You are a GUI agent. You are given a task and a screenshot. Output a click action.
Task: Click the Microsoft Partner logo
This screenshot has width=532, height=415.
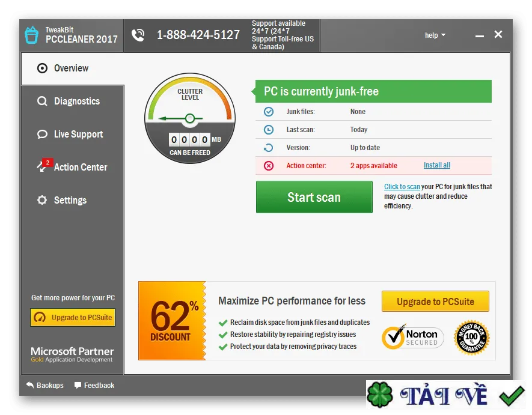pos(72,354)
